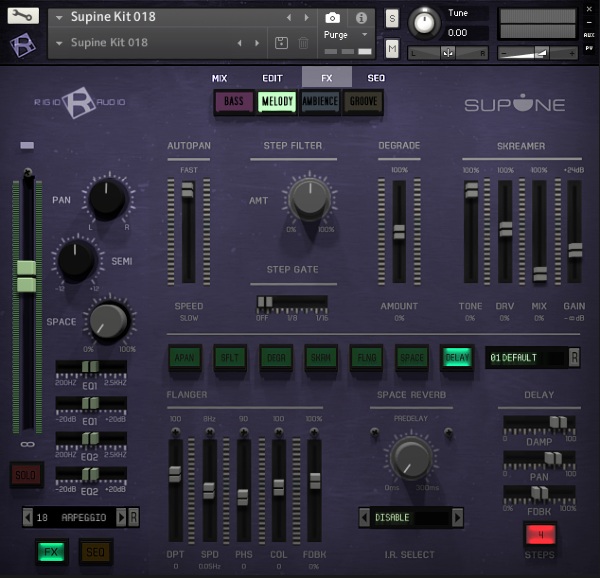Solo the instrument with the S button
This screenshot has height=578, width=600.
pos(392,18)
